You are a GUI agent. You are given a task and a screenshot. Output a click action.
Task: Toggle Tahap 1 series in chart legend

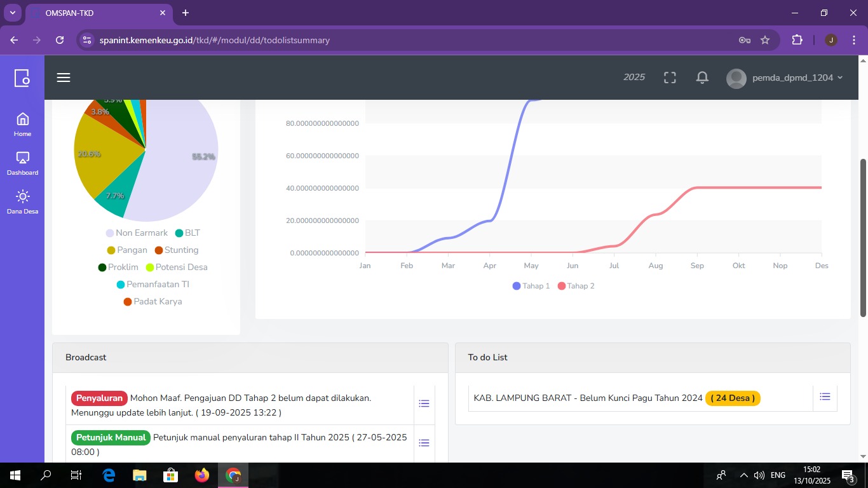point(531,286)
